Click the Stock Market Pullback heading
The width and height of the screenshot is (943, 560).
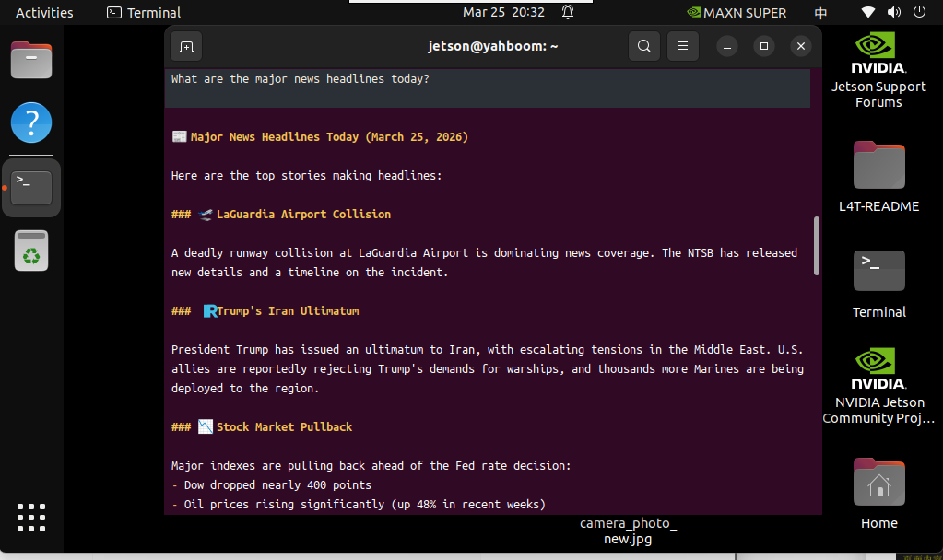coord(285,426)
